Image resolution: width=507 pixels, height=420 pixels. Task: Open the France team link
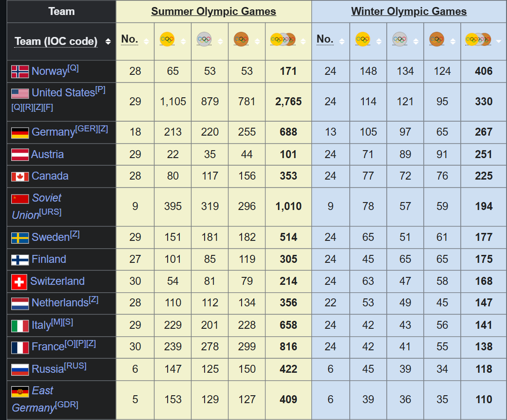click(48, 347)
